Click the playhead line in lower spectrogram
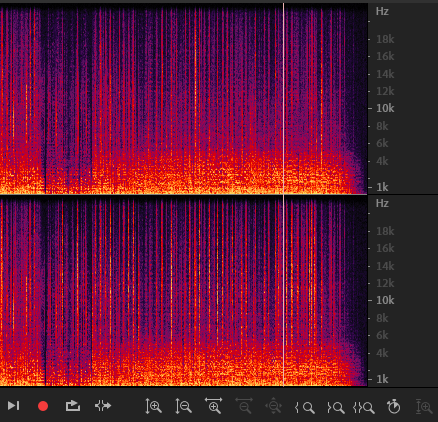Viewport: 438px width, 422px height. (x=284, y=291)
